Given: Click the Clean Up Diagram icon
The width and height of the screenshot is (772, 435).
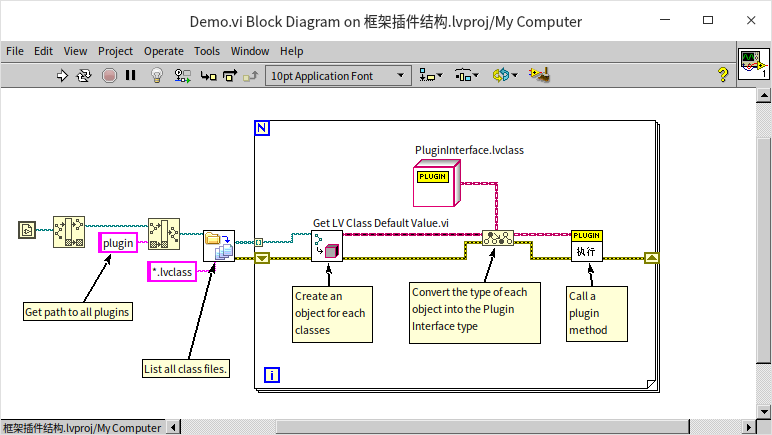Looking at the screenshot, I should pyautogui.click(x=540, y=75).
